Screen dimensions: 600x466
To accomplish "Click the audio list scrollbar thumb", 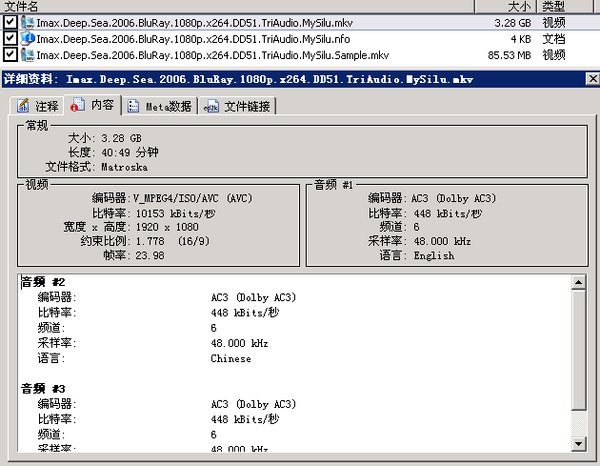I will 578,350.
